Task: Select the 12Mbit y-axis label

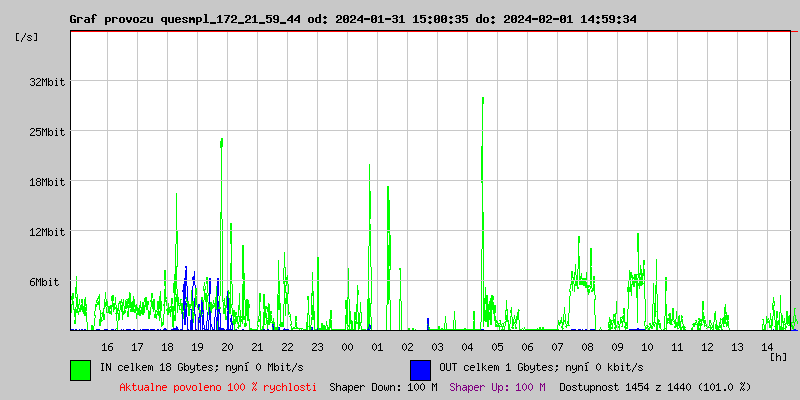Action: pos(46,232)
